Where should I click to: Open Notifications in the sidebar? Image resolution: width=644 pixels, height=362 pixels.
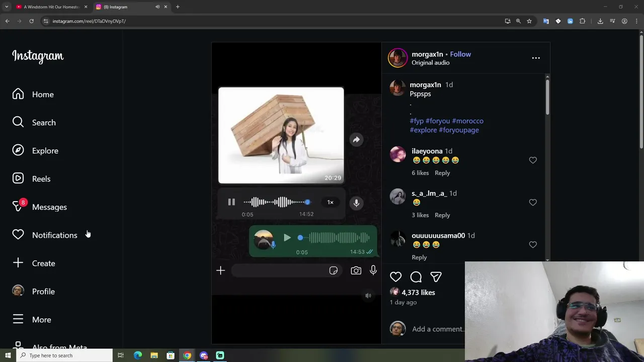click(45, 235)
